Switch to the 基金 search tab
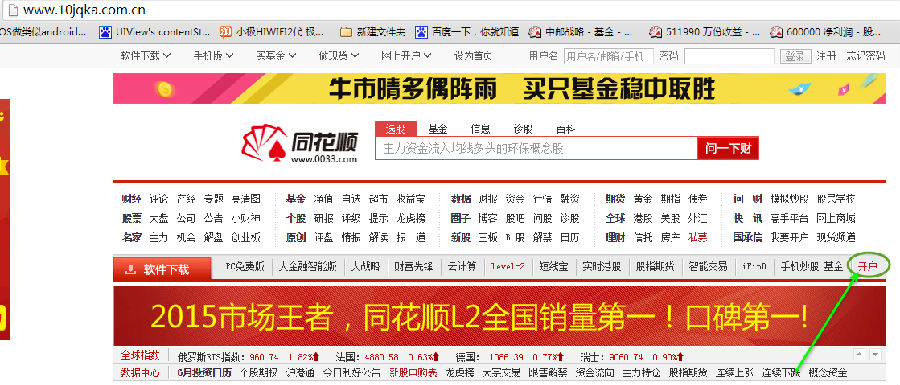 coord(438,129)
